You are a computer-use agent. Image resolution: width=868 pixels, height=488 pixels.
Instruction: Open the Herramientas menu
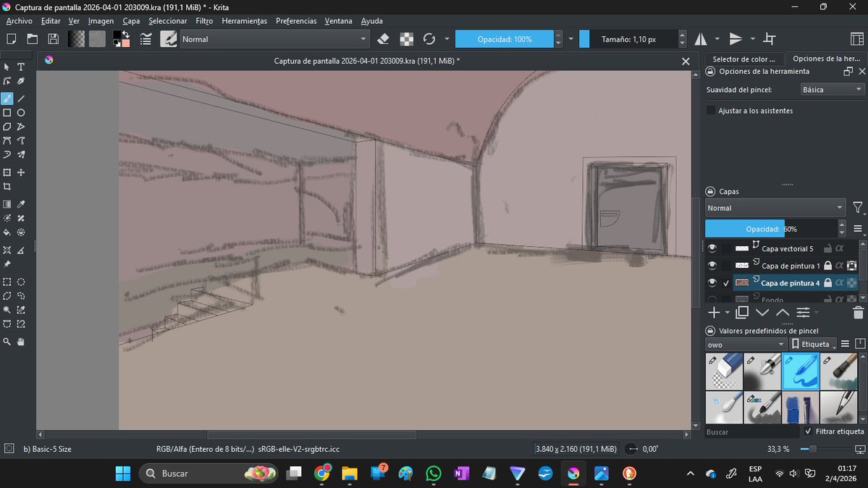pyautogui.click(x=244, y=21)
